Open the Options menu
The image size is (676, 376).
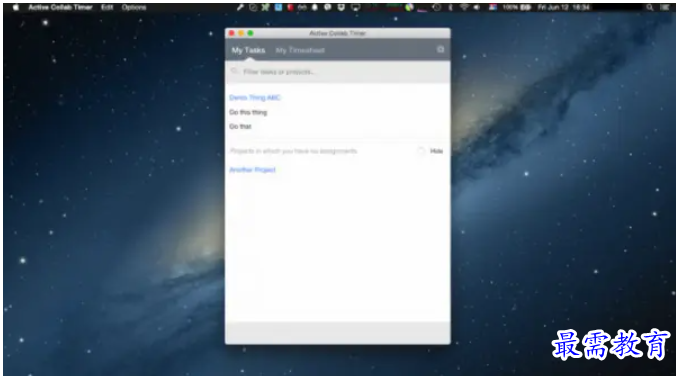(x=134, y=7)
